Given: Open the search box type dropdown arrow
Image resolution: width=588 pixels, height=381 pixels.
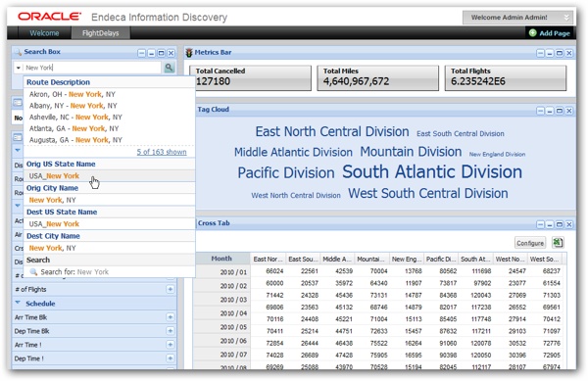Looking at the screenshot, I should tap(18, 68).
